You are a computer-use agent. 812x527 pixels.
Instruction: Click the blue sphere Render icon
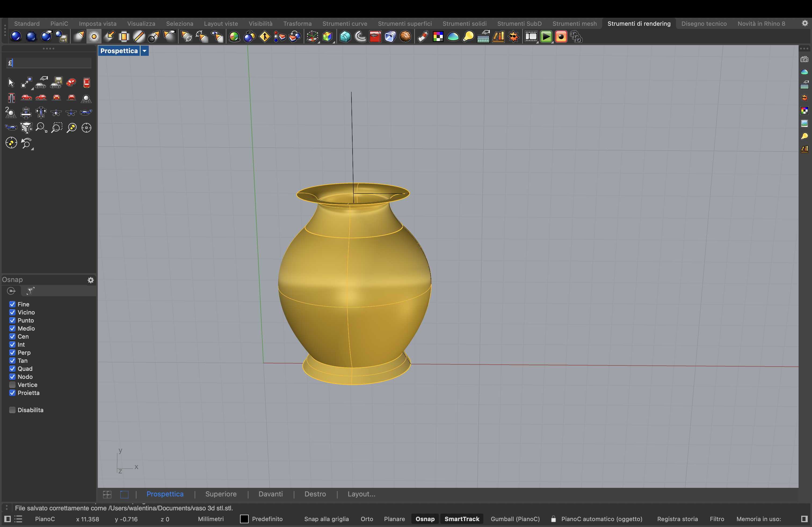16,36
